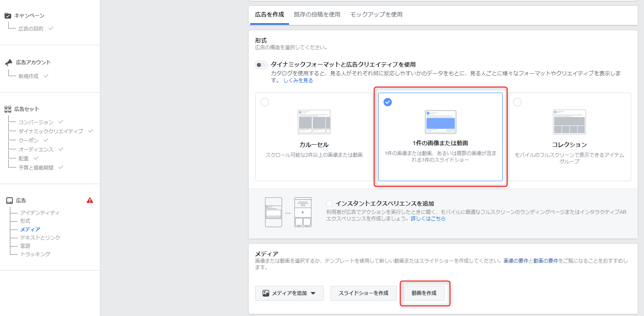Click the カルーセル format illustration
The width and height of the screenshot is (644, 316).
[x=314, y=122]
